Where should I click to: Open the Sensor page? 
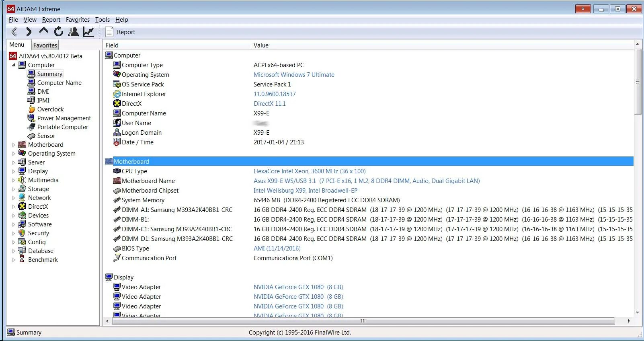pos(46,136)
